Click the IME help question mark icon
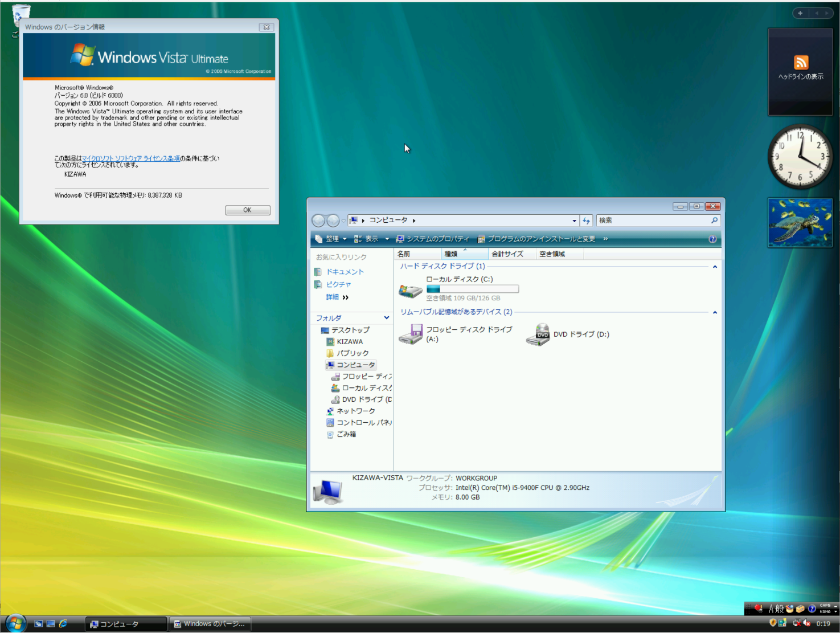 coord(812,609)
